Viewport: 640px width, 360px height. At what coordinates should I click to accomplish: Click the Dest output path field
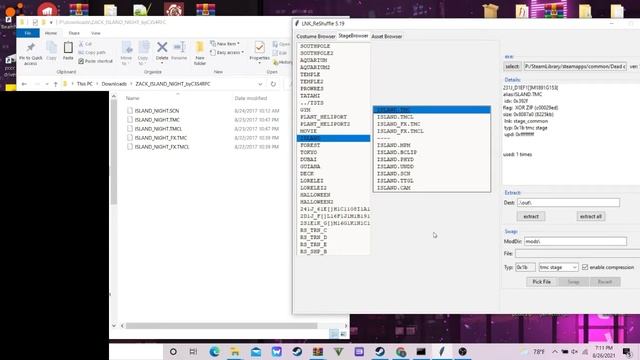click(568, 202)
